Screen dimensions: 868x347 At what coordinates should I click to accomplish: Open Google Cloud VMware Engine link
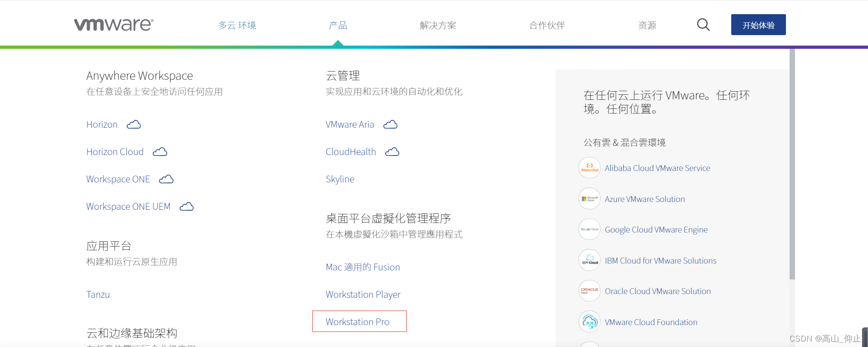tap(656, 230)
